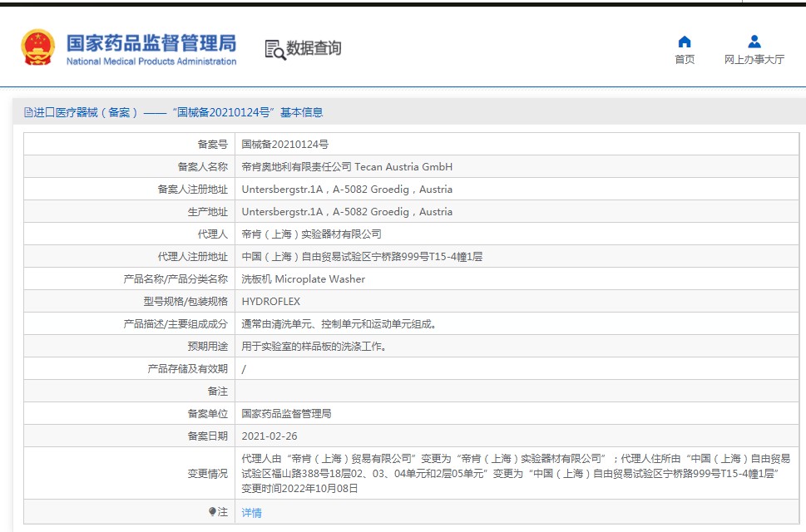Click the 备案日期 row label
This screenshot has height=532, width=806.
click(x=207, y=436)
